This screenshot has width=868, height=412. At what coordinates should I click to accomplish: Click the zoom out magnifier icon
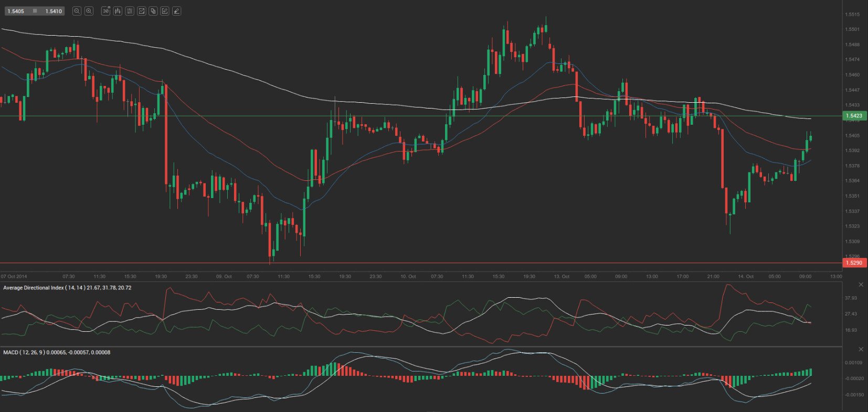click(77, 11)
